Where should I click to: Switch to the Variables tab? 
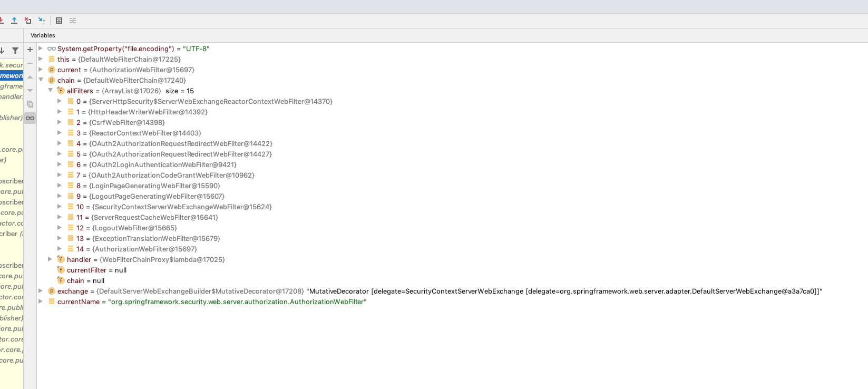43,35
